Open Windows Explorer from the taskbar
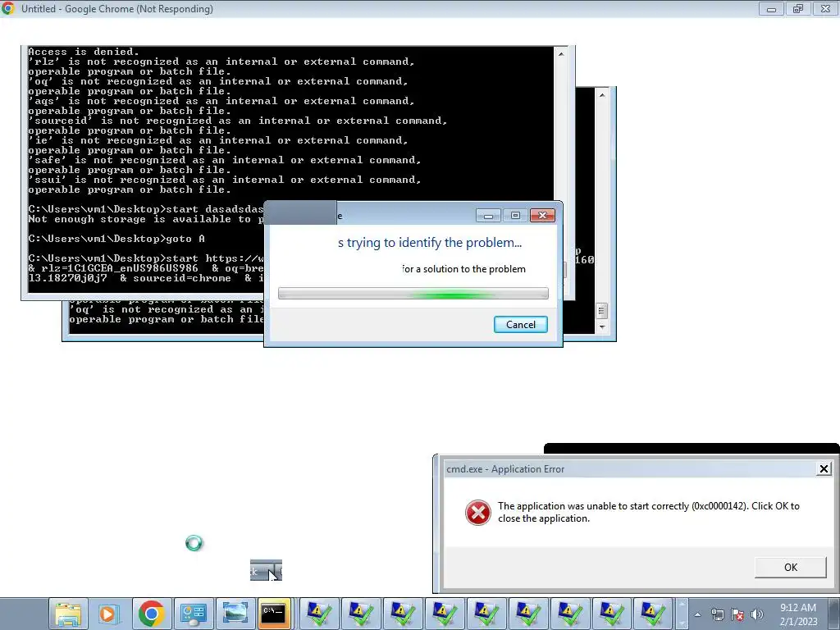The width and height of the screenshot is (840, 630). [x=68, y=614]
